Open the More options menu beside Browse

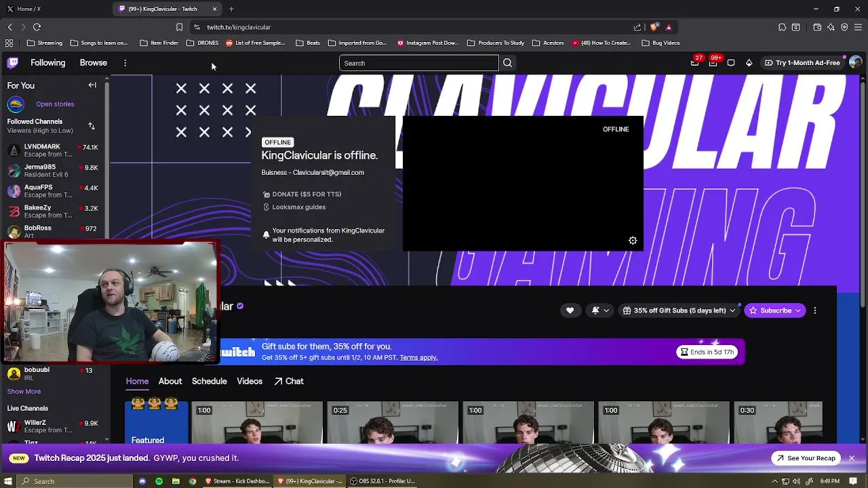pos(125,62)
